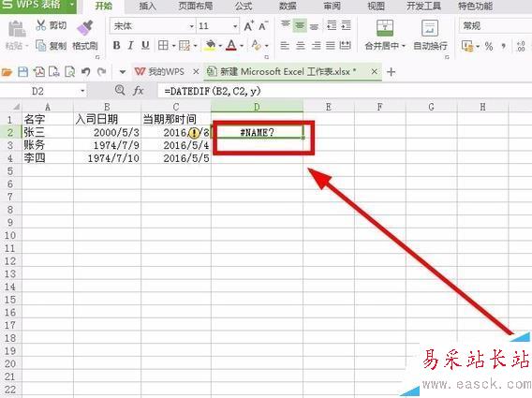Align text left
Image resolution: width=532 pixels, height=398 pixels.
pos(285,46)
